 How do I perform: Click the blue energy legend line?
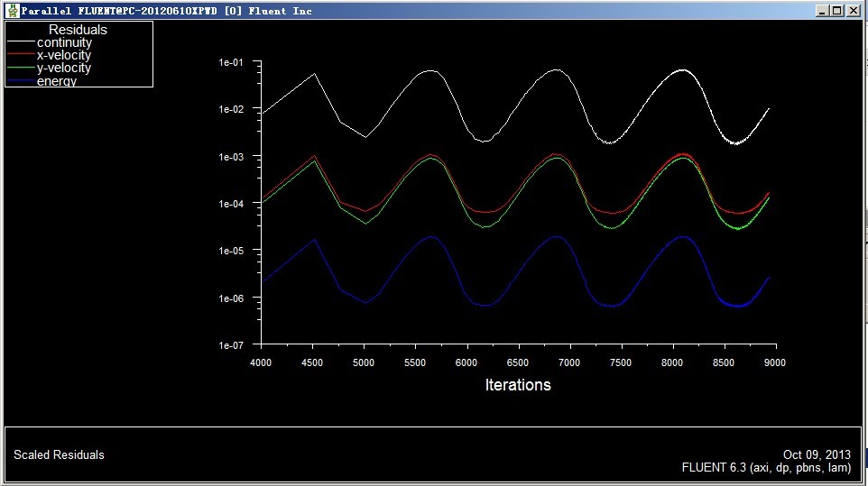(21, 81)
